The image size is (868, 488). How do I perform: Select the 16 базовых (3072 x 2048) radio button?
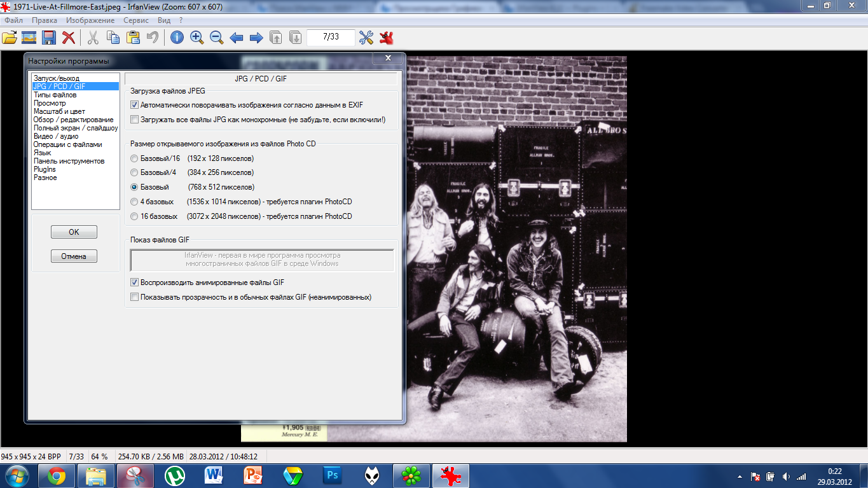[x=134, y=217]
